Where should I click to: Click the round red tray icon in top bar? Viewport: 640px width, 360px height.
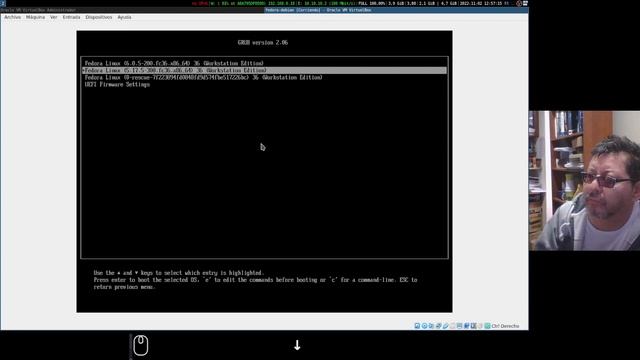519,3
